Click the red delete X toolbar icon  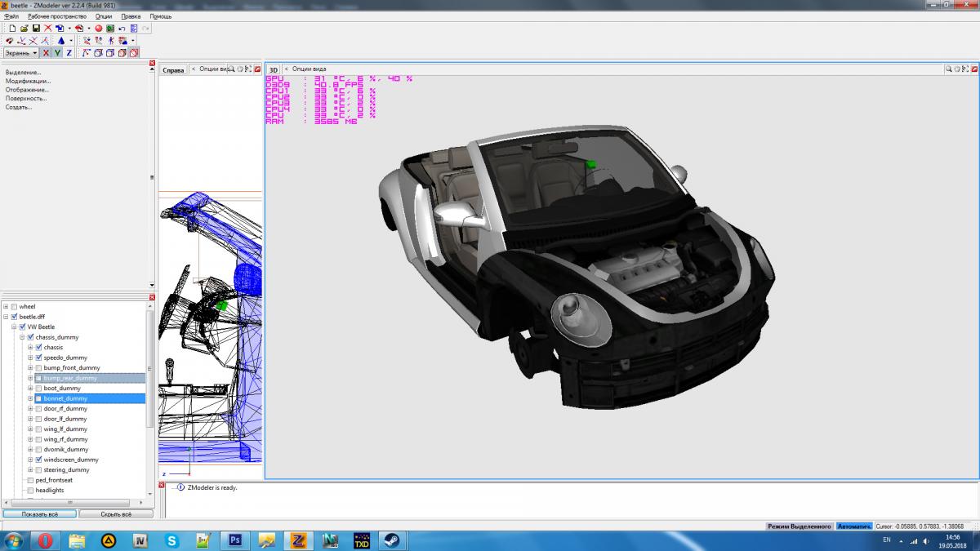[47, 28]
